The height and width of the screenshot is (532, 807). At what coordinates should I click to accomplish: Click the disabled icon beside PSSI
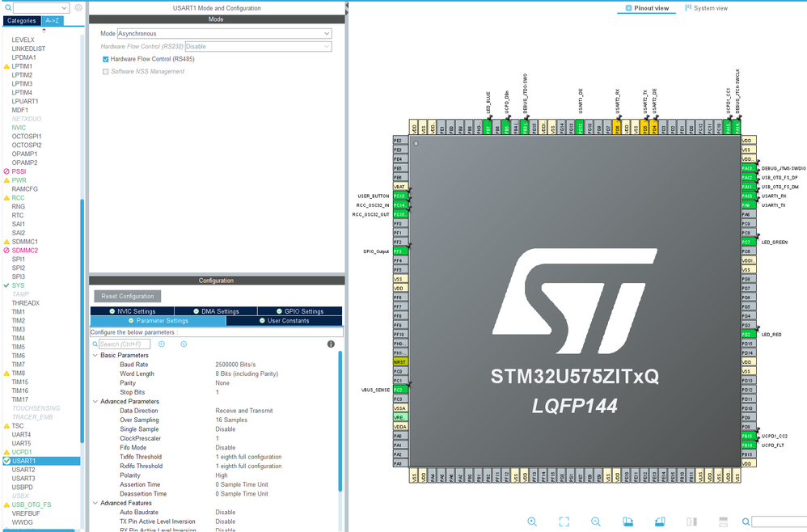6,171
